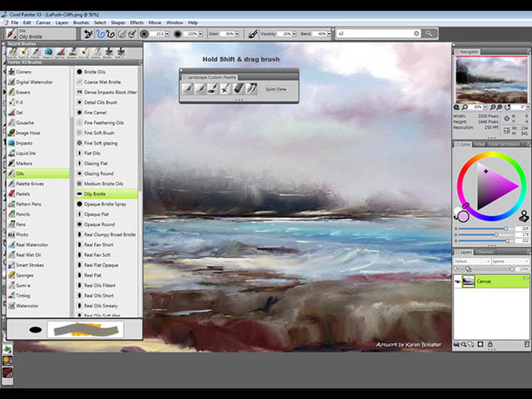532x399 pixels.
Task: Open the Viscosity value dropdown arrow
Action: [294, 34]
